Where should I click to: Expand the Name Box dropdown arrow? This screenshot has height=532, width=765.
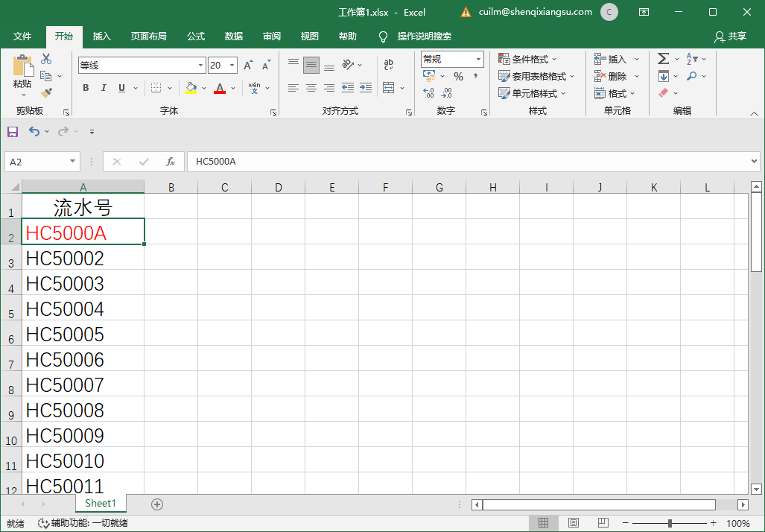tap(73, 162)
